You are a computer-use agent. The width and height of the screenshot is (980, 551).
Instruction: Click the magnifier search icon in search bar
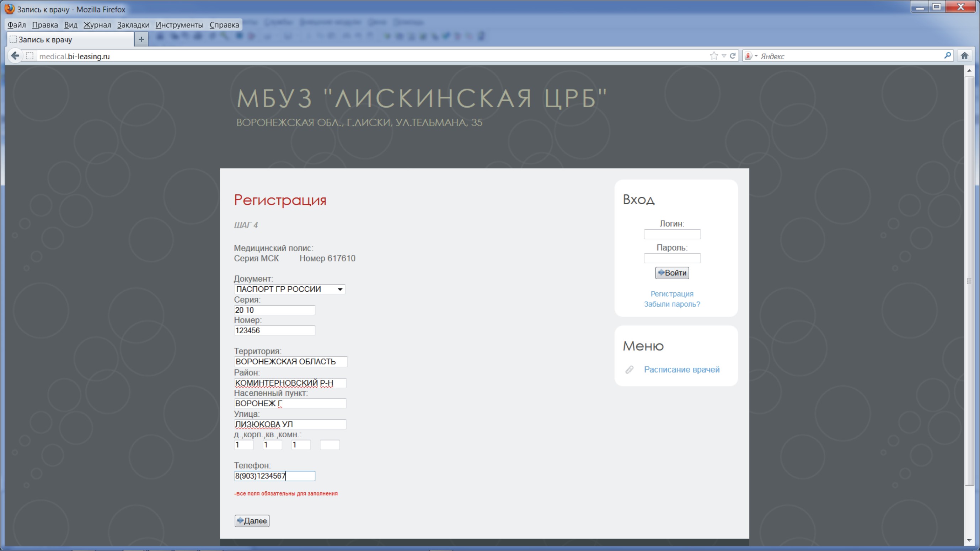(x=947, y=55)
